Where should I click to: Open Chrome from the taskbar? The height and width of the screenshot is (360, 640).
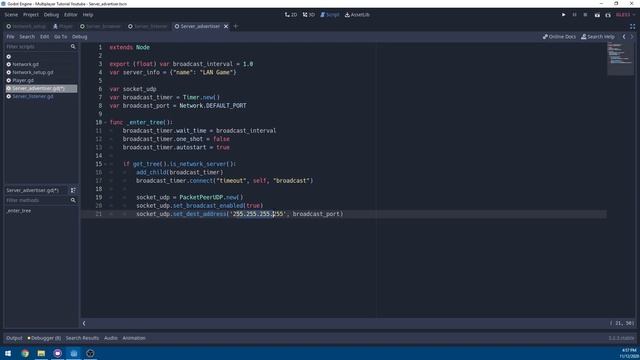click(x=25, y=353)
